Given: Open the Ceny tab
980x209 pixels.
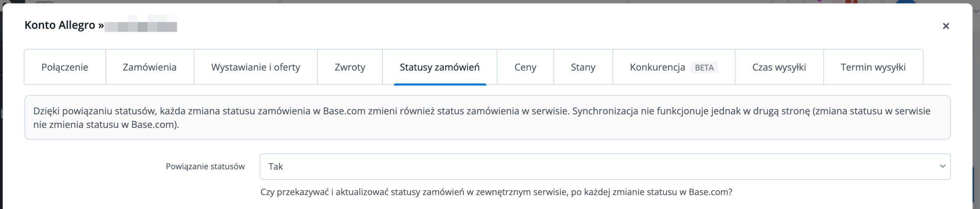Looking at the screenshot, I should pos(525,67).
